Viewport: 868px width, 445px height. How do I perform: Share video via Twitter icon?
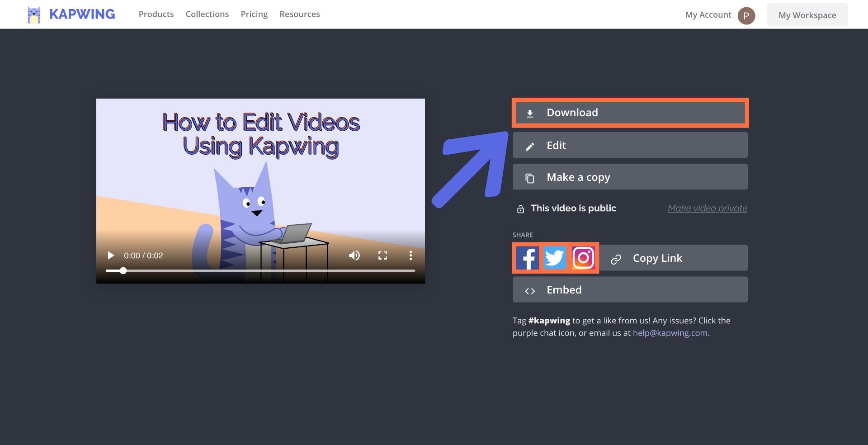[x=555, y=258]
